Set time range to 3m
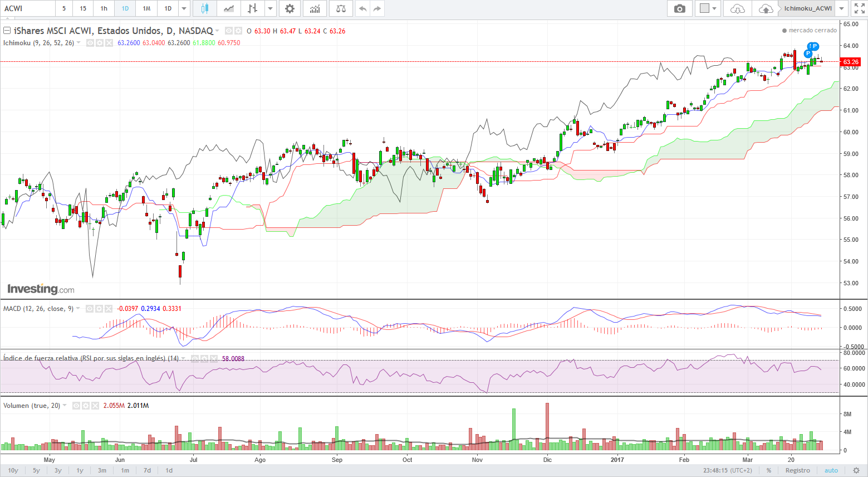 [x=102, y=470]
